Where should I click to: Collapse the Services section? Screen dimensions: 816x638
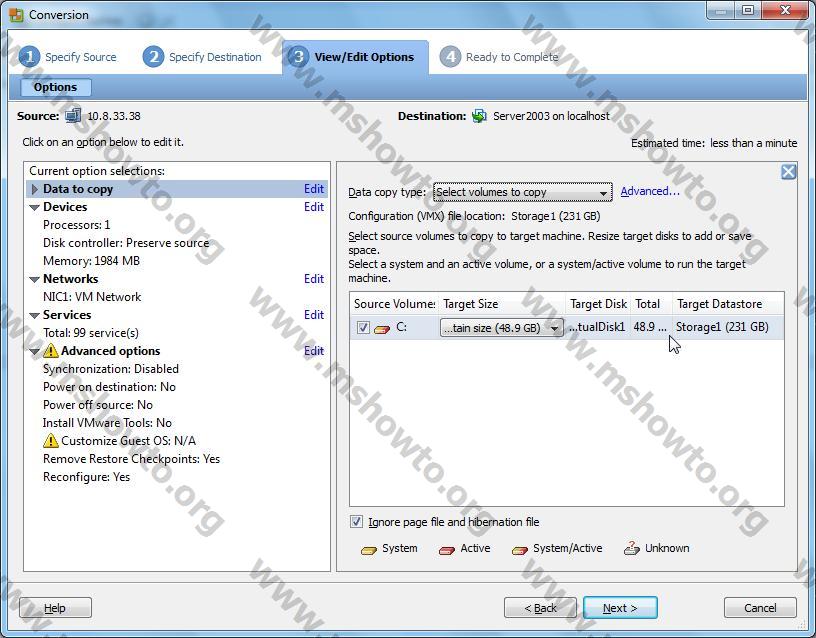tap(35, 315)
